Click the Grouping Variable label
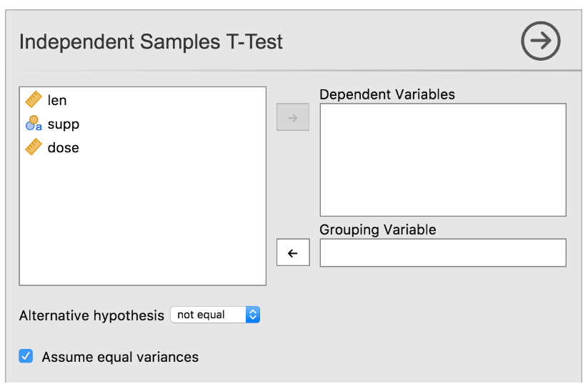The width and height of the screenshot is (588, 389). 378,230
